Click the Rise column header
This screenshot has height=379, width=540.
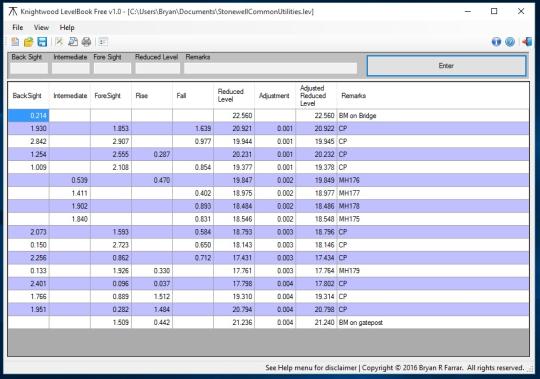[x=152, y=96]
